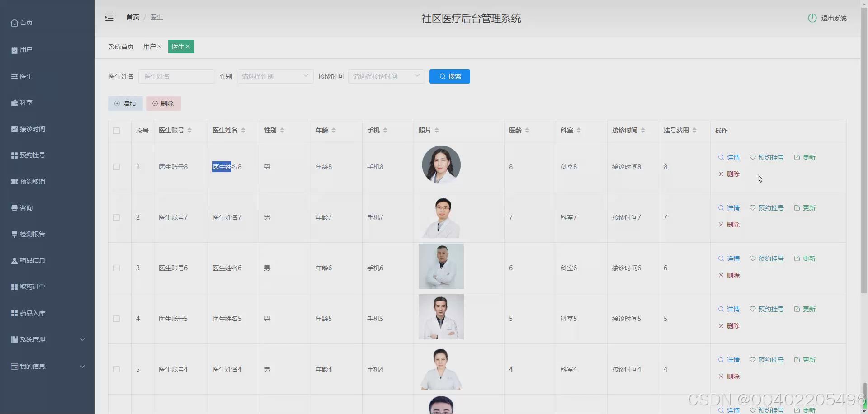Click the 预约取消 ticket icon in sidebar

[14, 182]
